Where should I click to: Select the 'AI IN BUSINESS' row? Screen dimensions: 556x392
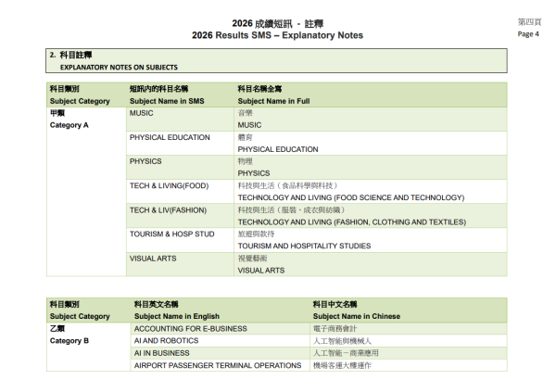(x=319, y=353)
